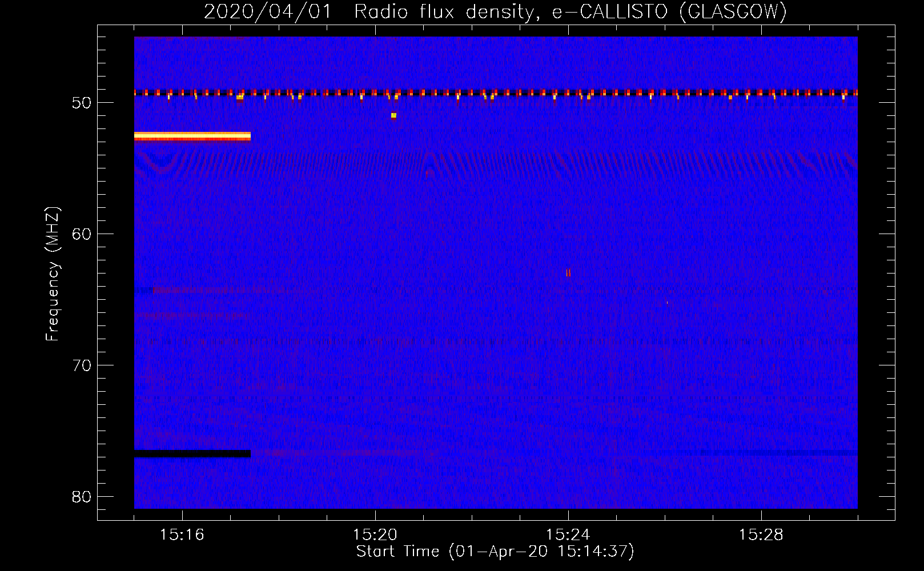
Task: Click the isolated yellow spot near 15:20 at 51 MHz
Action: (393, 115)
